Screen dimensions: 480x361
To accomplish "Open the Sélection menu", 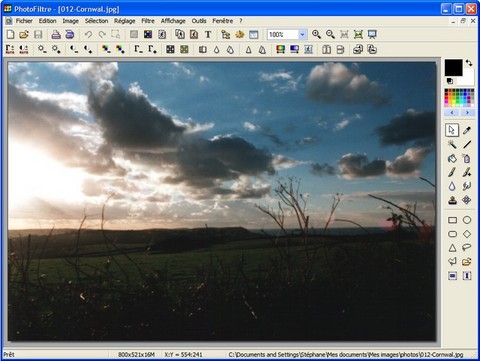I will (x=96, y=21).
